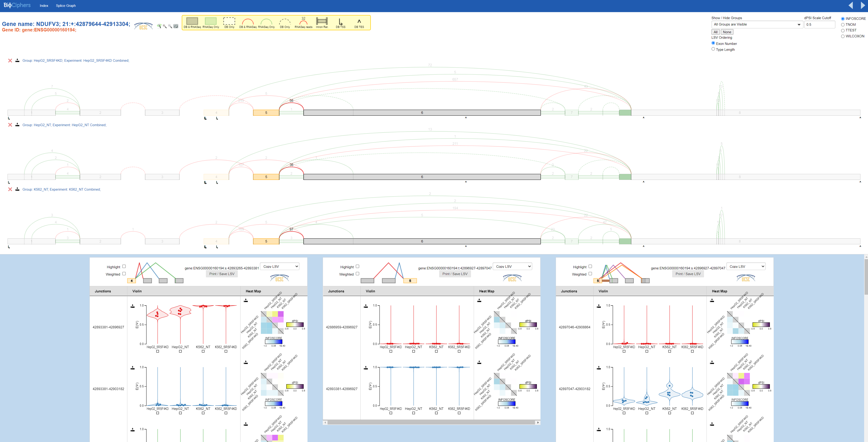This screenshot has height=442, width=868.
Task: Download violin plot for junction 42897047-42903182
Action: click(x=598, y=368)
